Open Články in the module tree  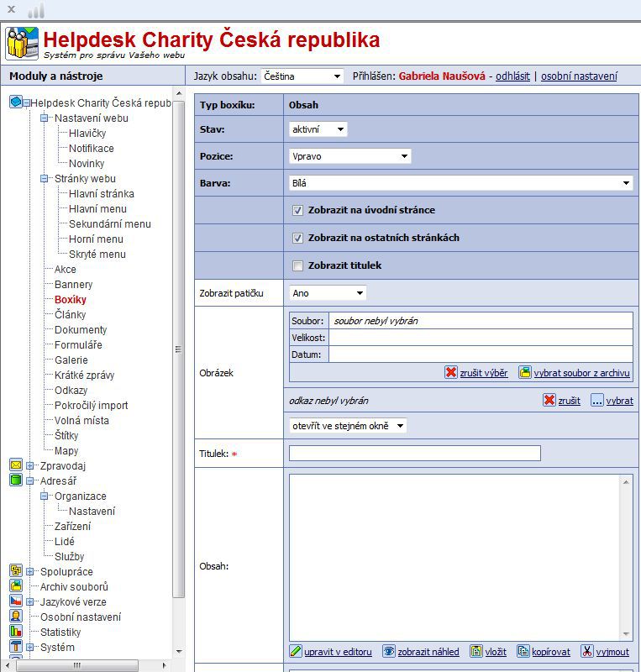coord(71,314)
